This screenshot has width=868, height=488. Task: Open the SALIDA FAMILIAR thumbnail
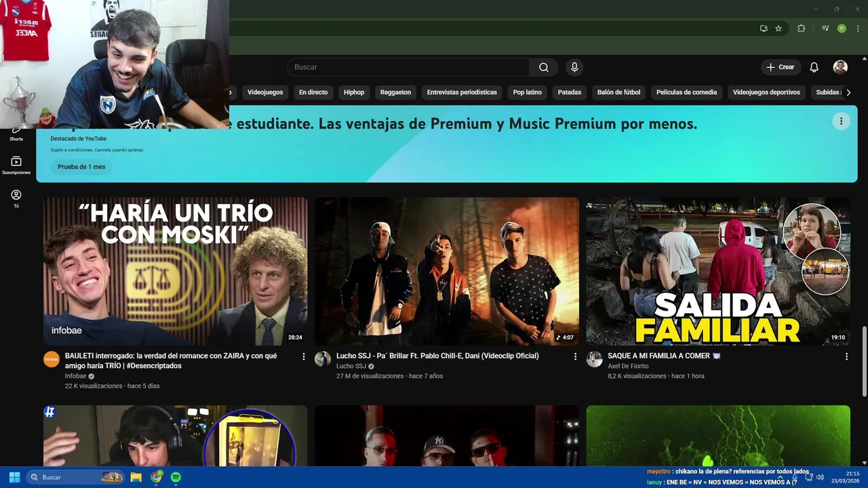tap(718, 272)
